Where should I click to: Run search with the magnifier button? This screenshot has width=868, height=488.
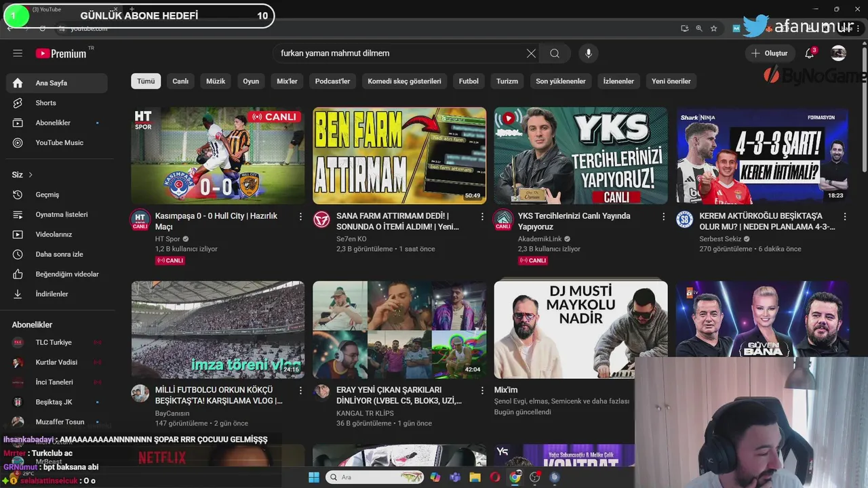[555, 54]
